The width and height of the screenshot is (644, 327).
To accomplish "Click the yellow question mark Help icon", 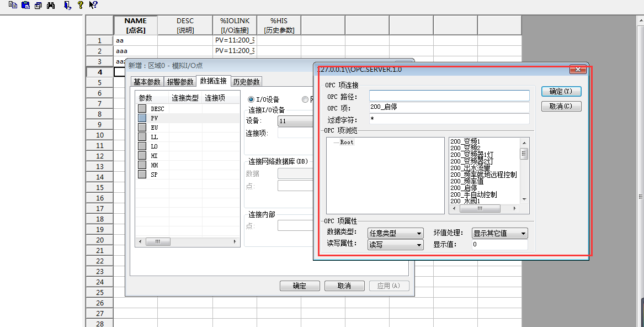I will click(81, 5).
